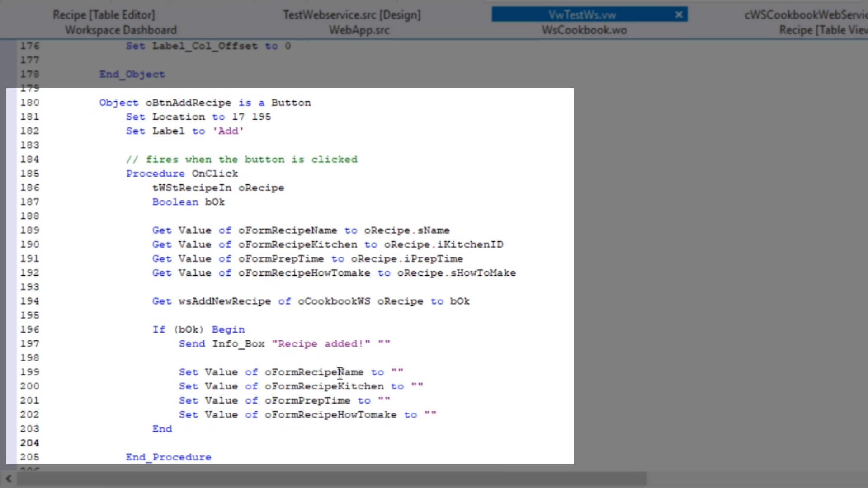Open the Recipe [Table View] tab
The image size is (868, 488).
point(823,30)
